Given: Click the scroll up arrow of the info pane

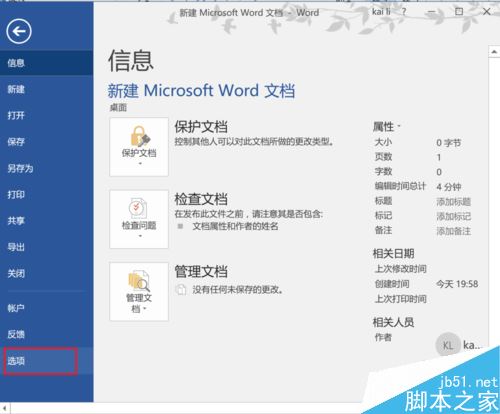Looking at the screenshot, I should click(x=494, y=52).
